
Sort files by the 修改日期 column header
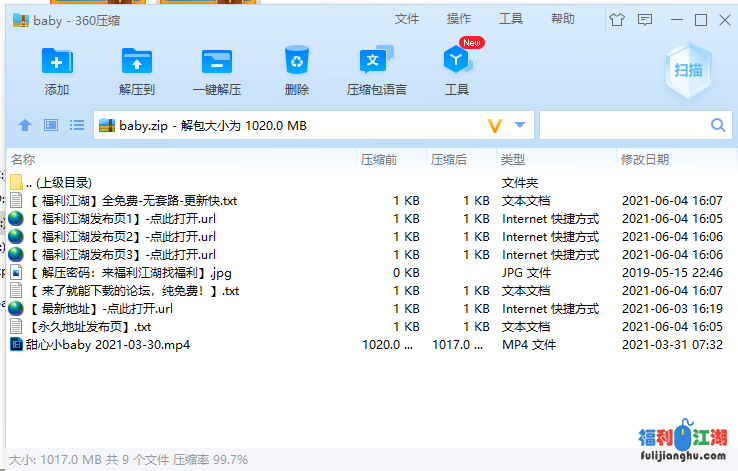click(x=645, y=159)
